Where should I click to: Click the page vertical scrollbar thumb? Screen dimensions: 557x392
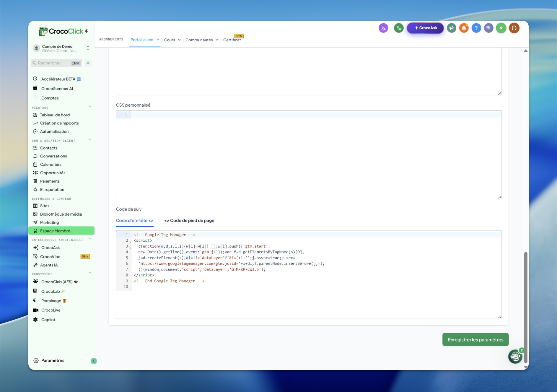(x=526, y=307)
